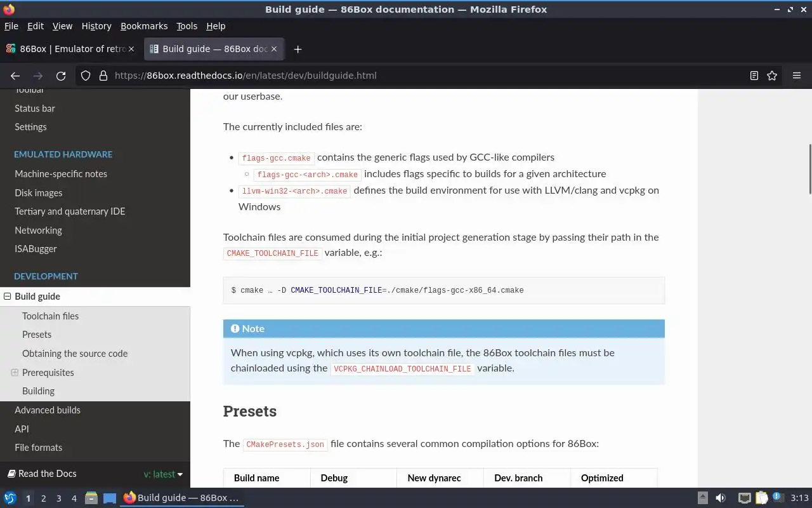Close the Build guide tab
This screenshot has width=812, height=508.
[274, 49]
